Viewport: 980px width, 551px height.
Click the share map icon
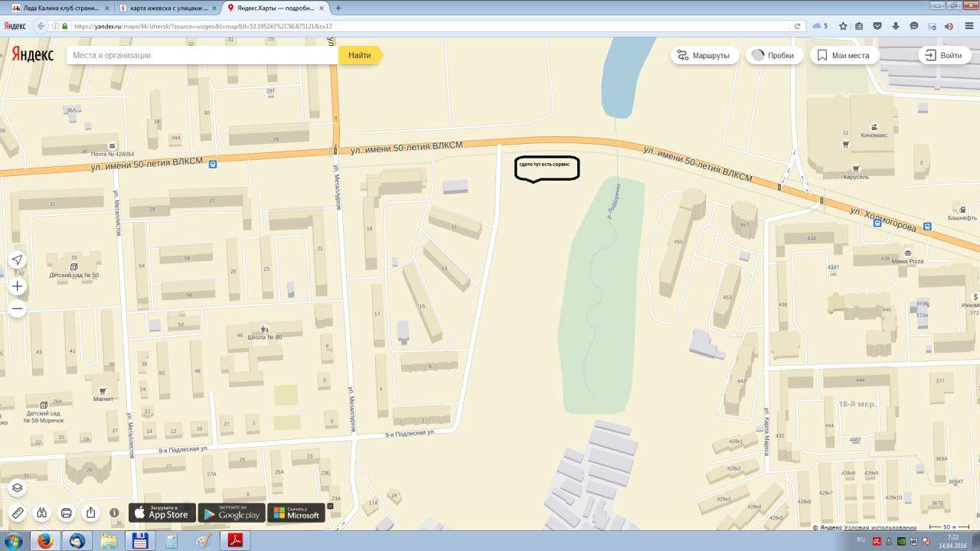(x=91, y=513)
